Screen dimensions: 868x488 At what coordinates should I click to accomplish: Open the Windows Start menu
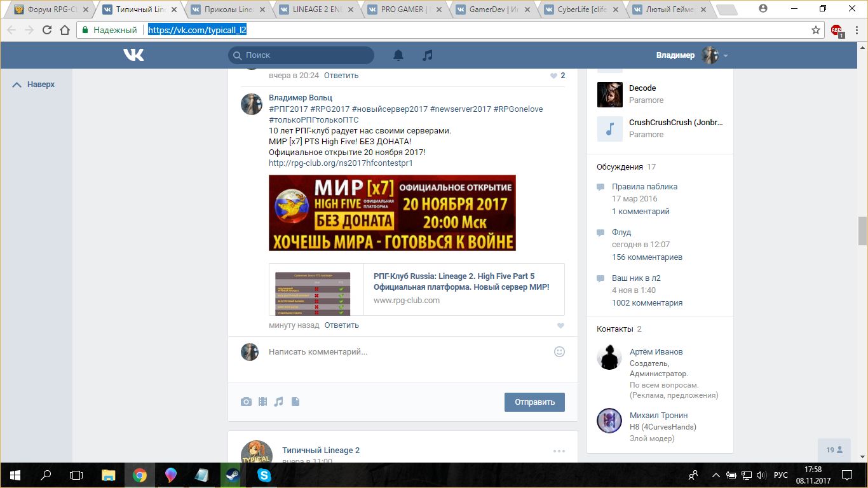(15, 475)
